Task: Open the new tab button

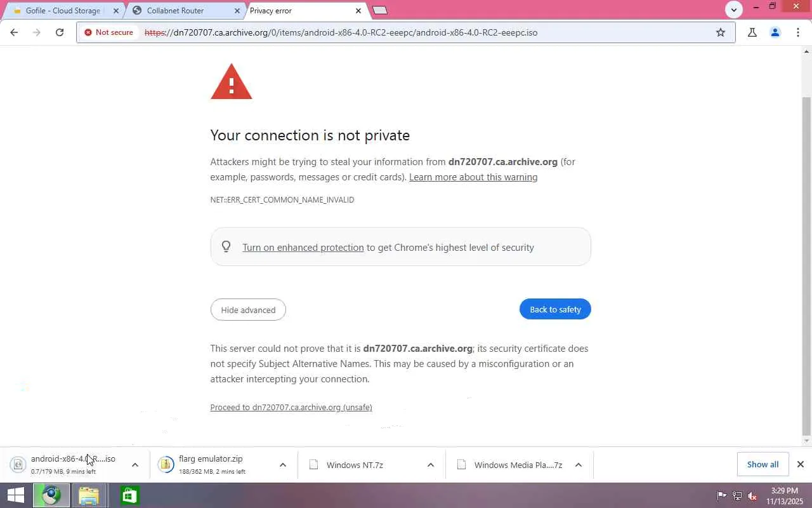Action: (380, 10)
